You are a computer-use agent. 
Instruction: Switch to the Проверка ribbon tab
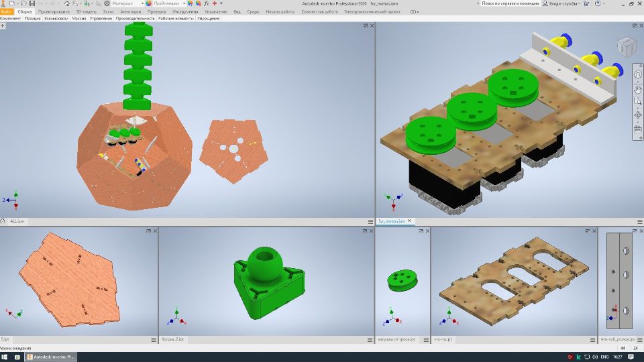(156, 12)
